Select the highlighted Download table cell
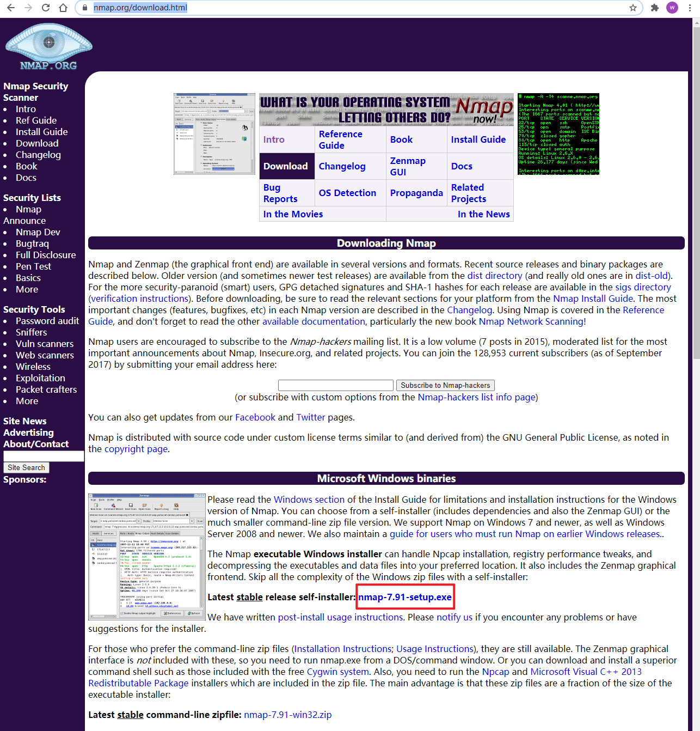The height and width of the screenshot is (731, 700). click(287, 166)
